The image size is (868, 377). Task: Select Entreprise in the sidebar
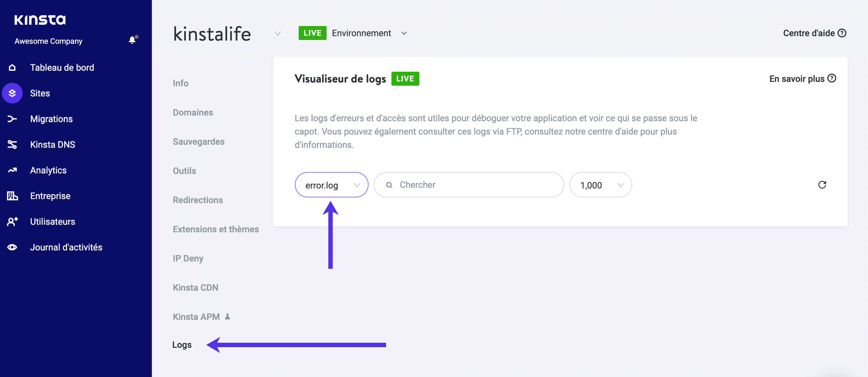(50, 195)
